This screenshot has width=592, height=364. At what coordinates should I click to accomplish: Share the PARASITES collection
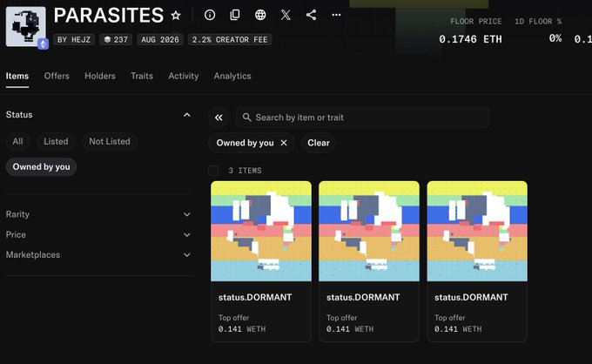click(311, 15)
